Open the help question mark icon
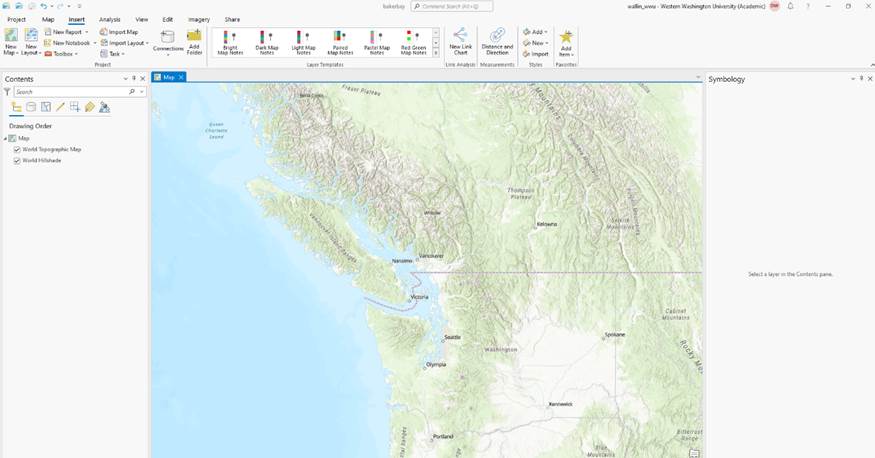This screenshot has height=458, width=875. pyautogui.click(x=807, y=6)
